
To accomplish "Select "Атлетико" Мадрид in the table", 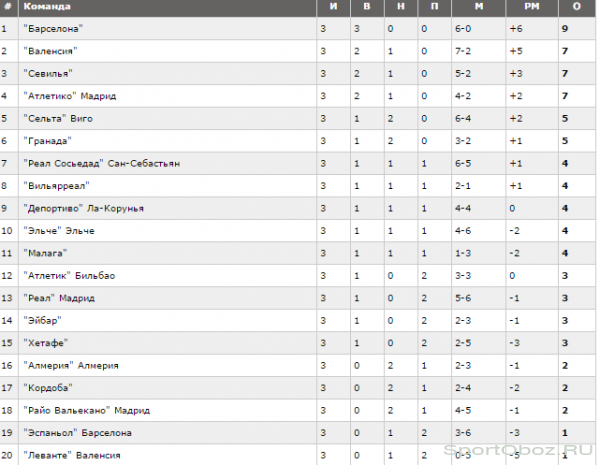I will point(70,96).
